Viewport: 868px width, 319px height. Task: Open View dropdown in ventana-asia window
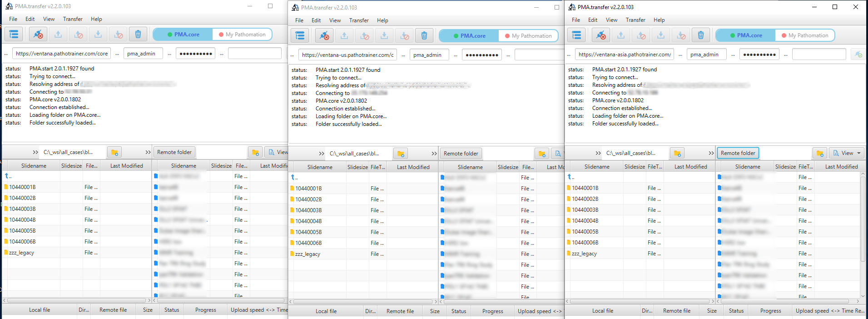click(847, 153)
